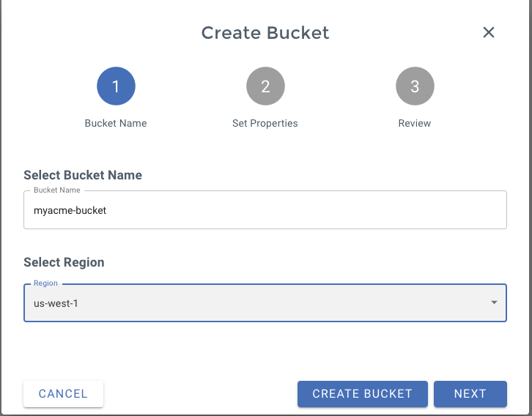Open the Region dropdown box
This screenshot has width=532, height=416.
[264, 302]
